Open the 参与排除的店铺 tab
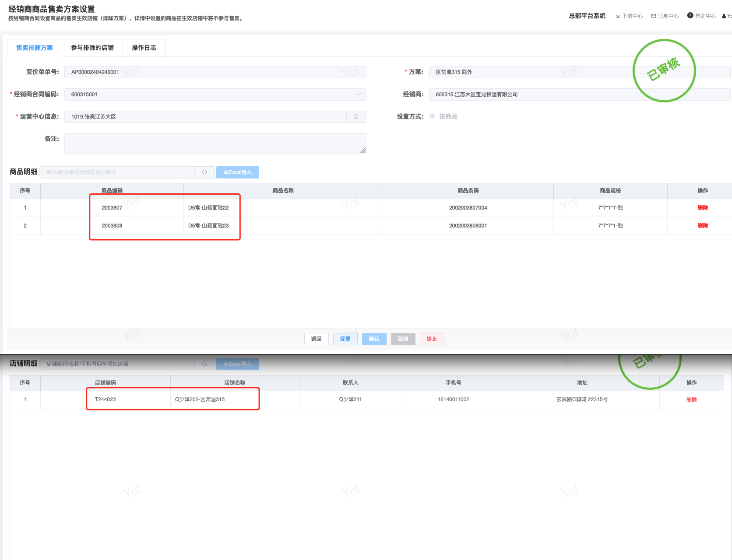732x560 pixels. coord(92,48)
